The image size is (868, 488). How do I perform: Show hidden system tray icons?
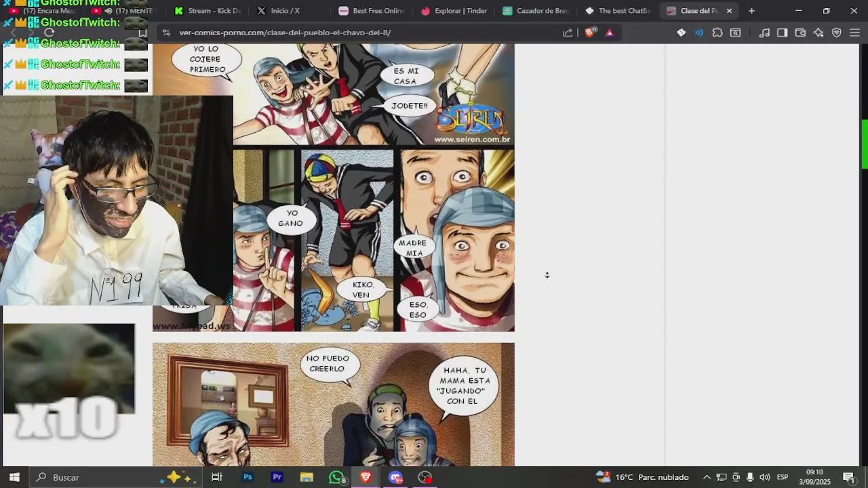[x=707, y=477]
